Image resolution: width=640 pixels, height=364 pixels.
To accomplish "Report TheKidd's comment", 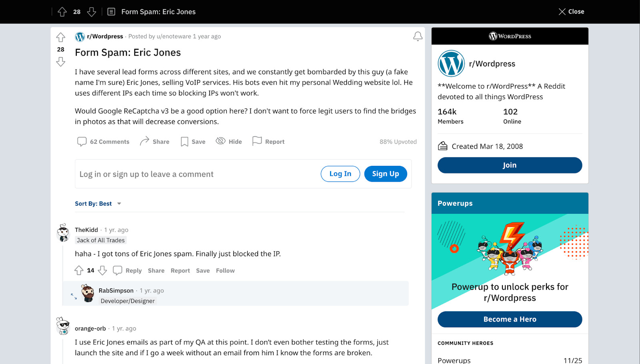I will [x=180, y=271].
